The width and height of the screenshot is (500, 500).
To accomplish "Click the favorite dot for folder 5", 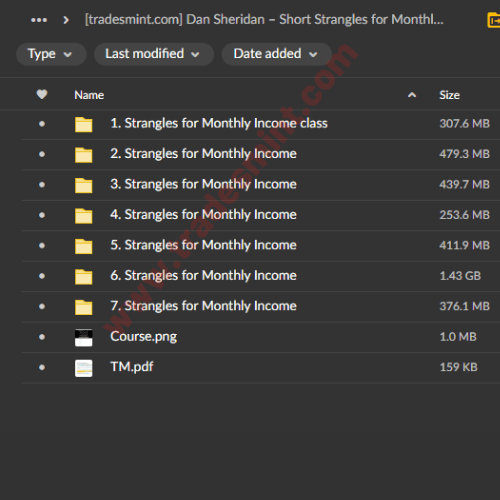I will click(42, 245).
